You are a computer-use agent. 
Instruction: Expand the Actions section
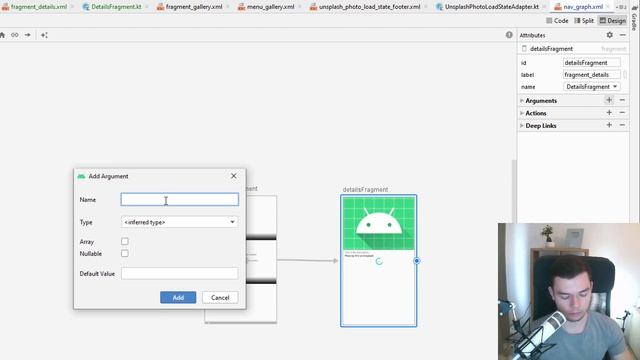pos(522,113)
